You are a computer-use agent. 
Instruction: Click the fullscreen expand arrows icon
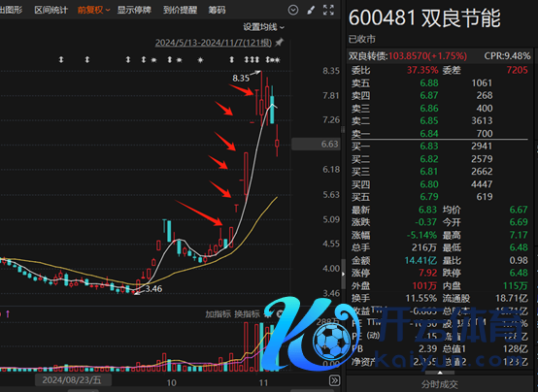328,10
